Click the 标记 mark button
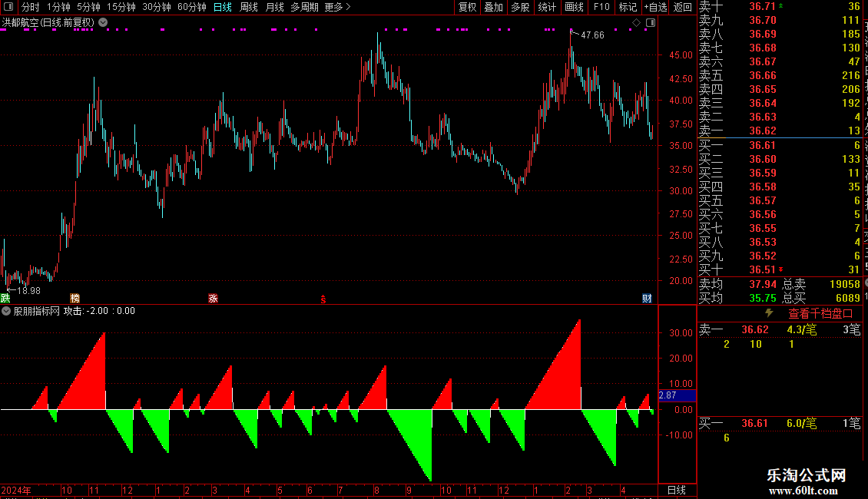Viewport: 868px width, 499px height. pos(628,7)
